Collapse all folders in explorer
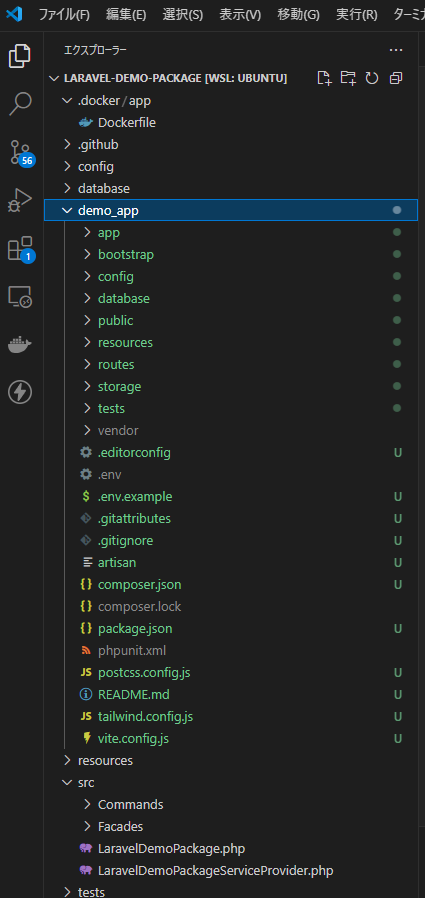 pos(396,78)
